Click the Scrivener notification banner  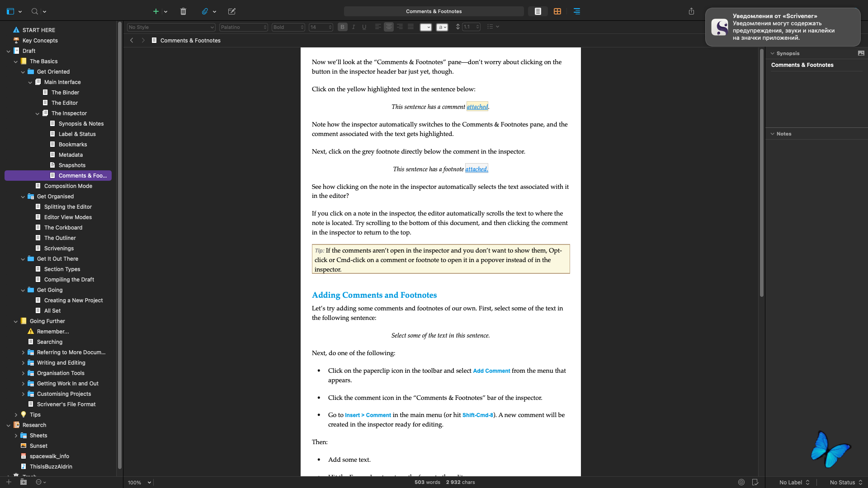(x=783, y=27)
